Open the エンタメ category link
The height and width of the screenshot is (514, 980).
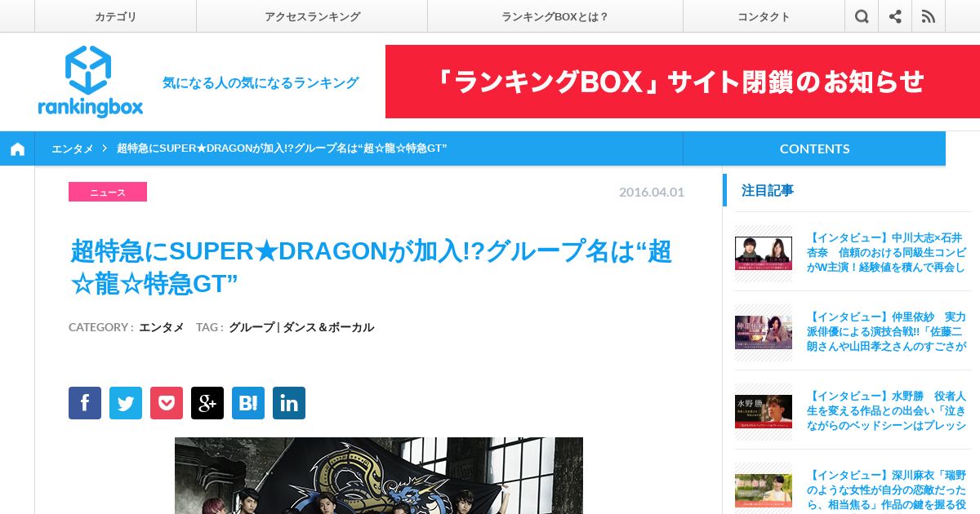[x=162, y=327]
